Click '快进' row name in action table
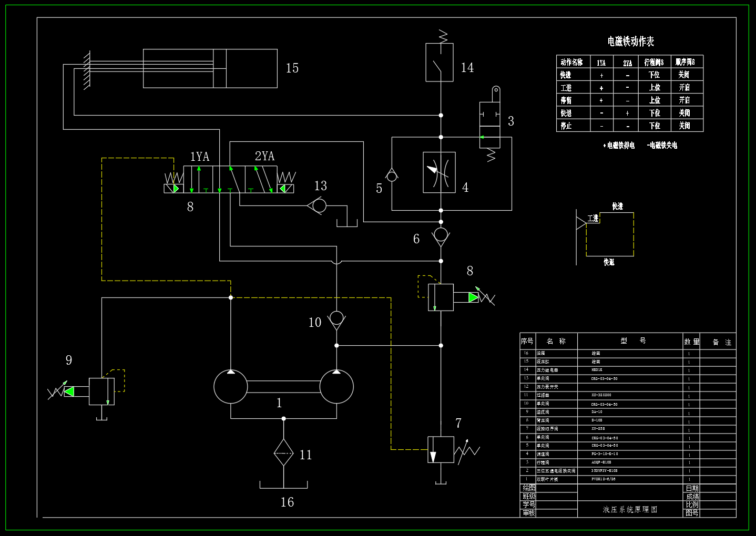This screenshot has width=756, height=536. pyautogui.click(x=566, y=75)
